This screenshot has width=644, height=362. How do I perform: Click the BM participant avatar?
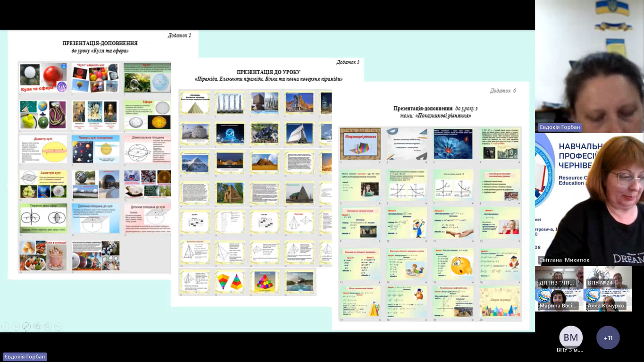571,337
